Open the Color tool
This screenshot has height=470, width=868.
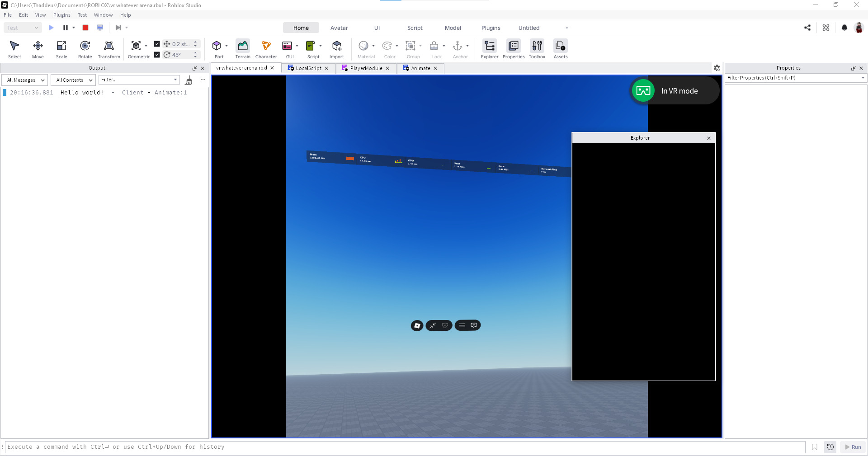[387, 46]
